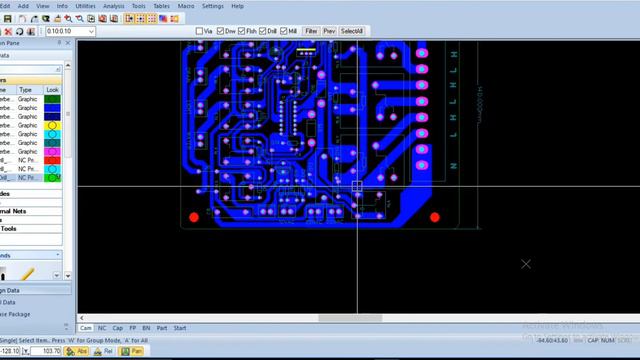The image size is (640, 360).
Task: Select the 'Tools' row in side panel
Action: pyautogui.click(x=31, y=229)
